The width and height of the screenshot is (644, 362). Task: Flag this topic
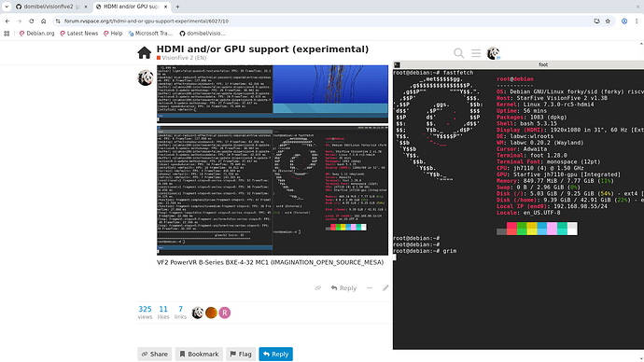[241, 355]
